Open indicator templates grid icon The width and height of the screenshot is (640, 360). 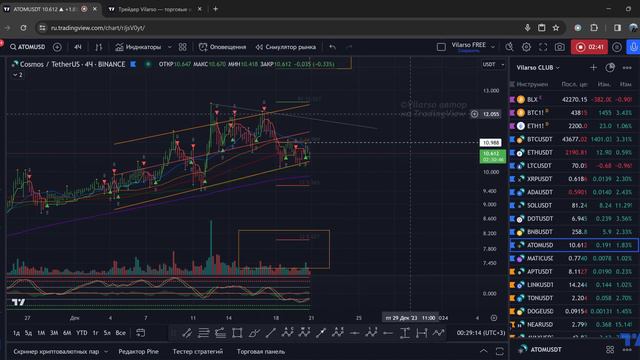click(182, 47)
